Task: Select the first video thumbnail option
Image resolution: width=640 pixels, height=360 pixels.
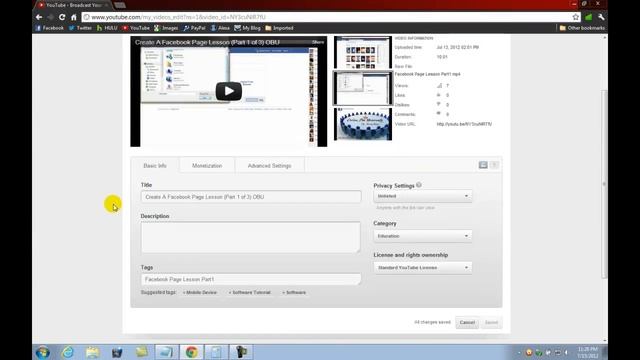Action: tap(363, 52)
